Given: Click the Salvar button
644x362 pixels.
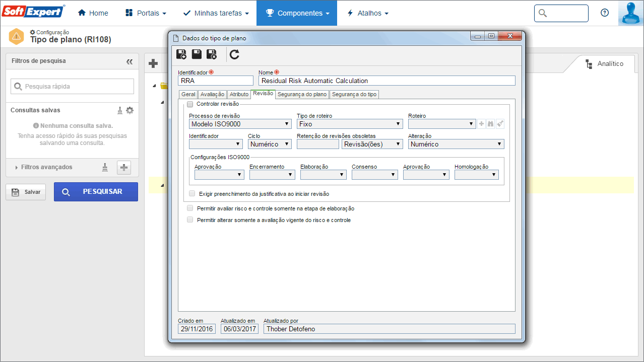Looking at the screenshot, I should [26, 192].
